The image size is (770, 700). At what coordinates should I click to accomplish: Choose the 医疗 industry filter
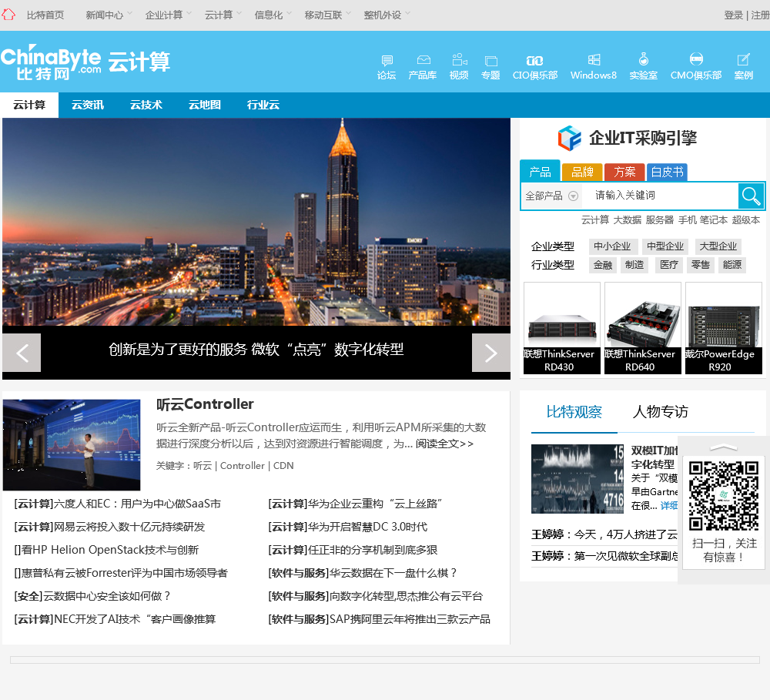pyautogui.click(x=669, y=265)
